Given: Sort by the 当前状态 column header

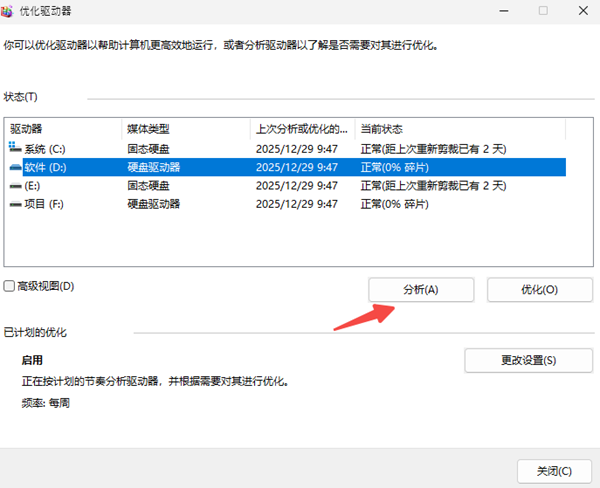Looking at the screenshot, I should pyautogui.click(x=460, y=129).
